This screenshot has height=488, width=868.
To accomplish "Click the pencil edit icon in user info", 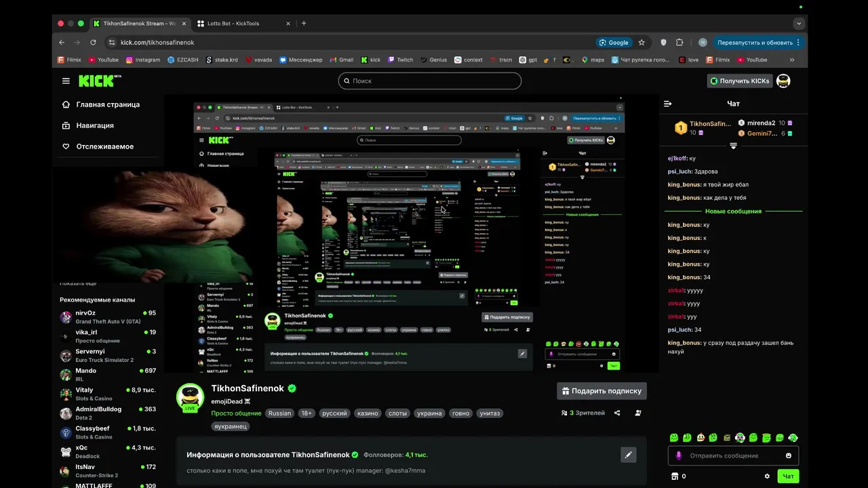I will pyautogui.click(x=629, y=455).
